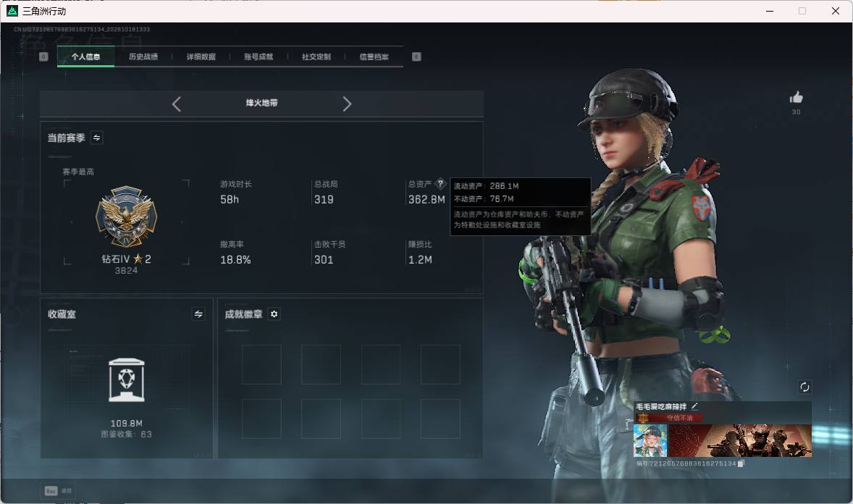853x504 pixels.
Task: Click the 三角洲行动 app icon in the title bar
Action: point(12,11)
